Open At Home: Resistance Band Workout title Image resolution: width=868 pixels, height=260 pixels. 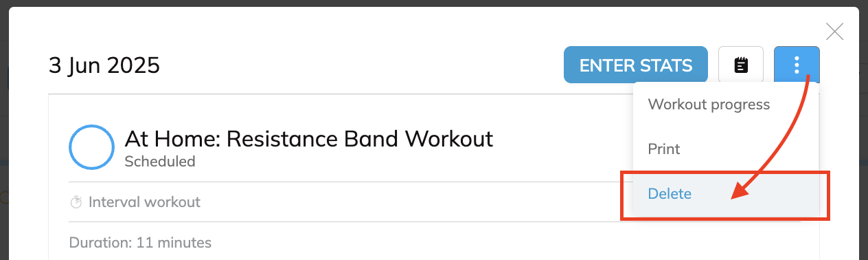coord(309,139)
